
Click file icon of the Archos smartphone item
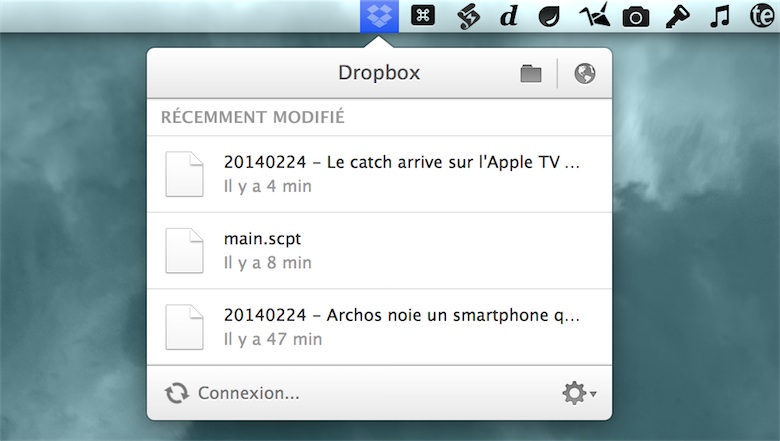click(x=185, y=327)
